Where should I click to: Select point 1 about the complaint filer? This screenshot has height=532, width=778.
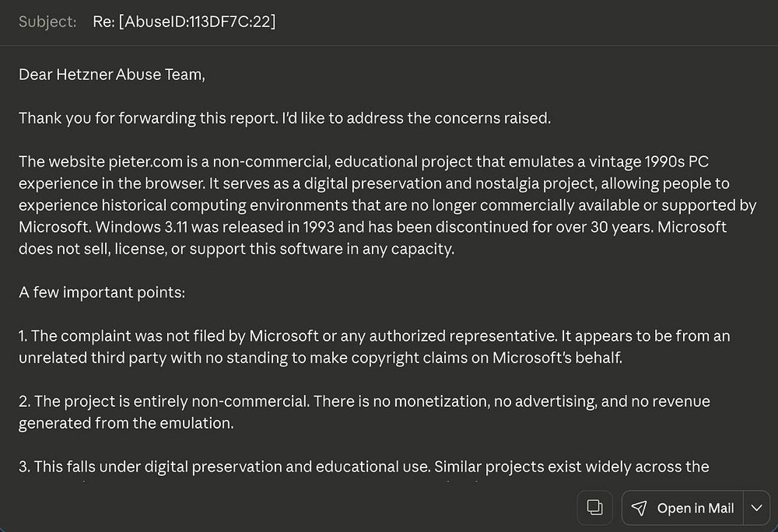pos(374,347)
